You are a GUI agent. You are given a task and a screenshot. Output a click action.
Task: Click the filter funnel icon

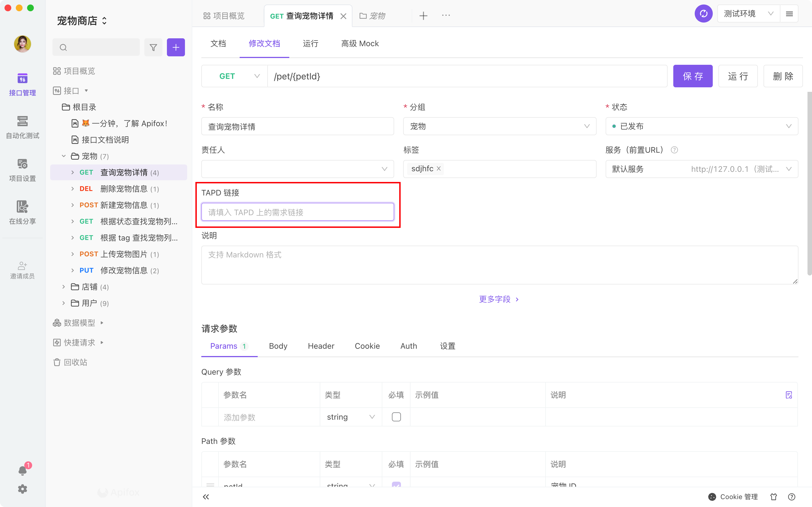pos(153,47)
